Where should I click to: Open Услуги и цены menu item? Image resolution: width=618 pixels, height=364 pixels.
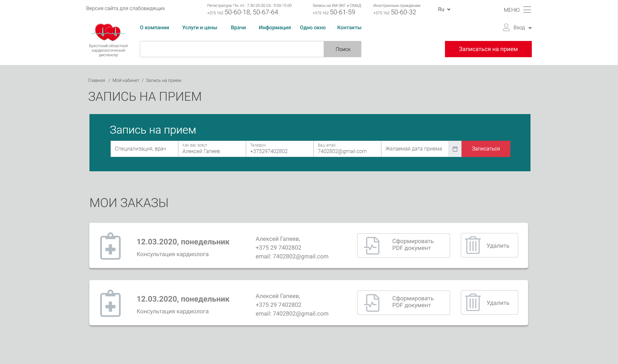pos(200,28)
